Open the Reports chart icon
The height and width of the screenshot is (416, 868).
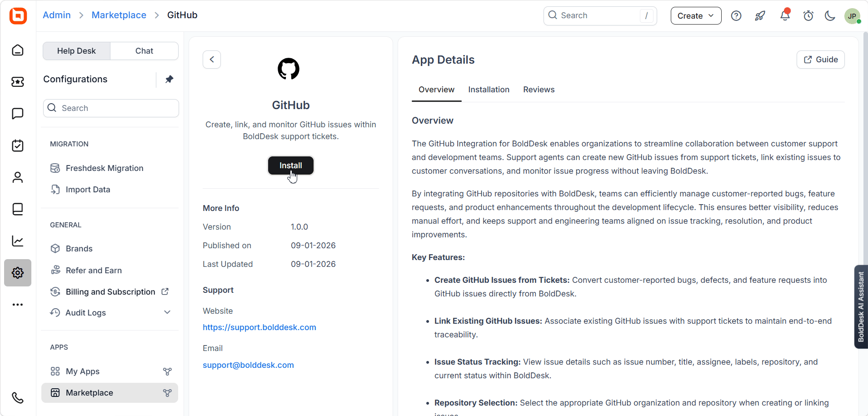pos(18,241)
